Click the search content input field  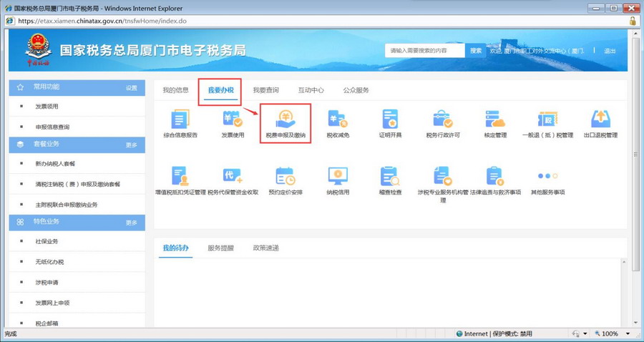(x=425, y=51)
